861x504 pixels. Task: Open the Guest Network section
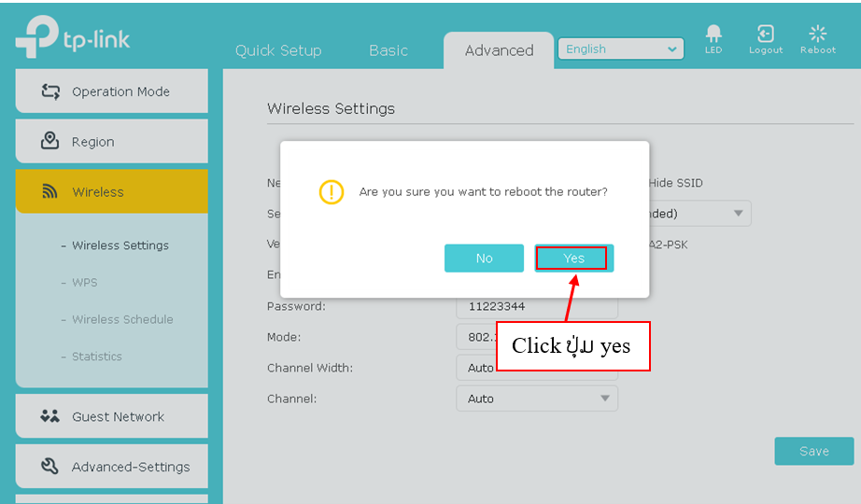click(111, 416)
